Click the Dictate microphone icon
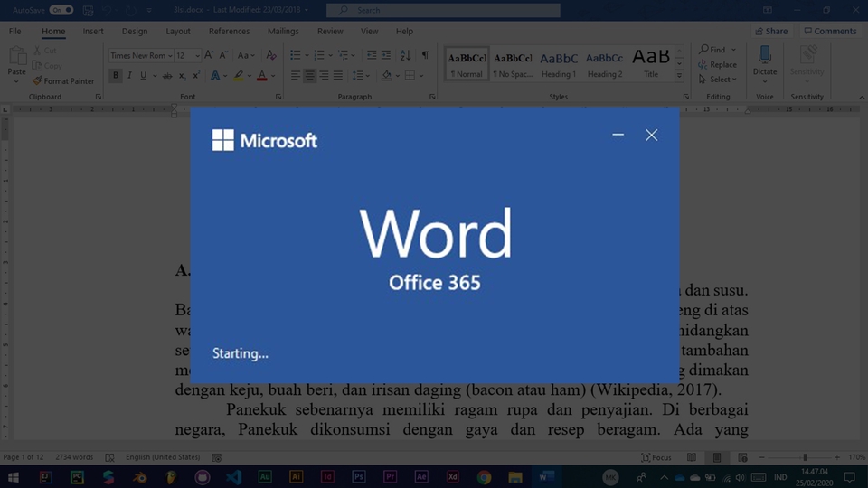The width and height of the screenshot is (868, 488). tap(765, 55)
